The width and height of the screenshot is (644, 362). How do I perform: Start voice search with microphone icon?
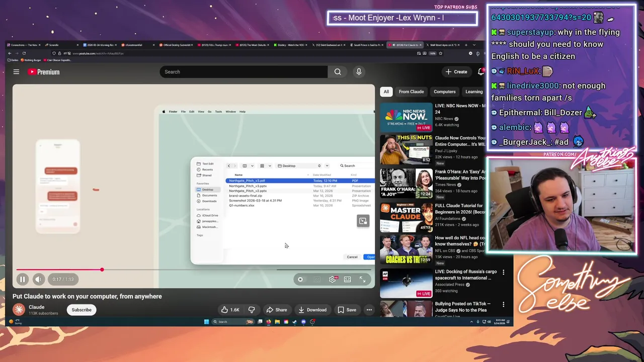click(x=359, y=72)
